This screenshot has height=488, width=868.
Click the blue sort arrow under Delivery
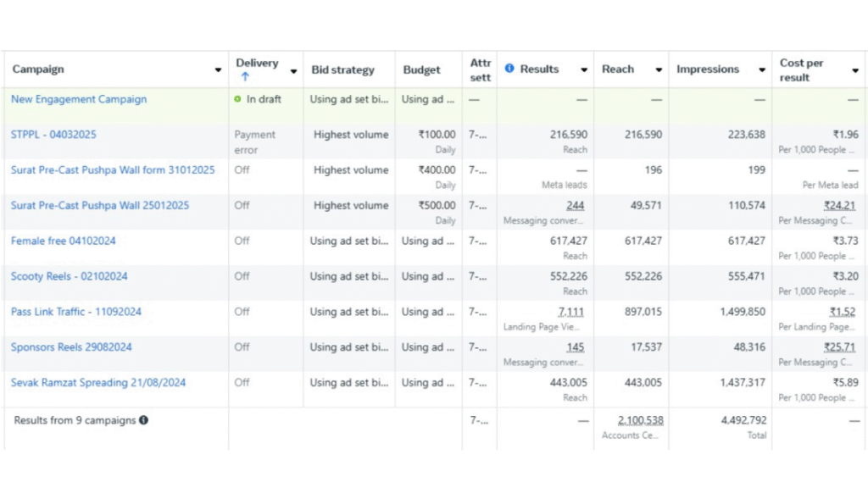[x=245, y=77]
